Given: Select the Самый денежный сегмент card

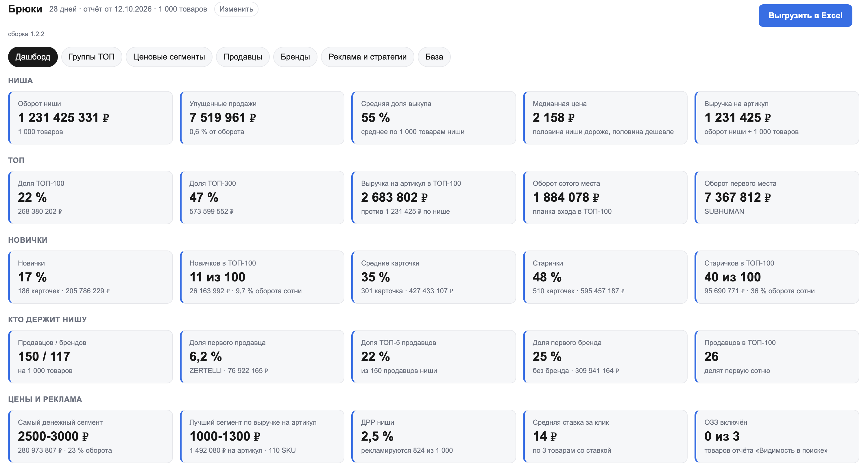Looking at the screenshot, I should pos(90,437).
